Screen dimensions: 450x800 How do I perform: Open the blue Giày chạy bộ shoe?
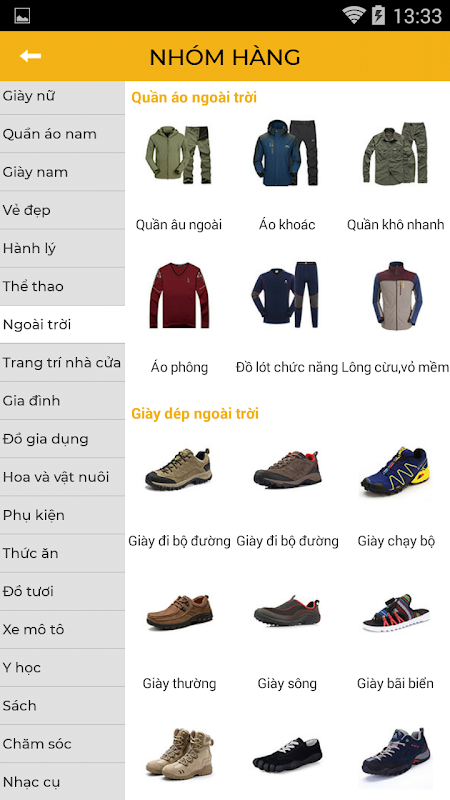point(394,472)
